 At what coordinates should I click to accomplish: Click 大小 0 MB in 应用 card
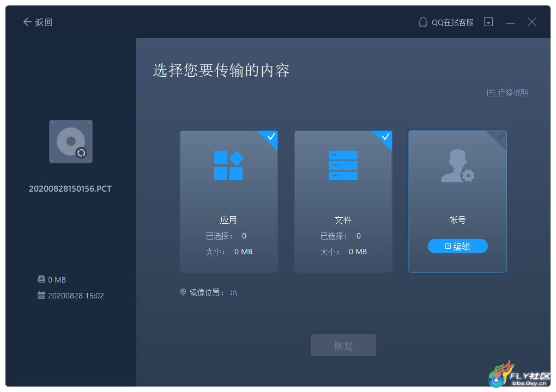[229, 252]
